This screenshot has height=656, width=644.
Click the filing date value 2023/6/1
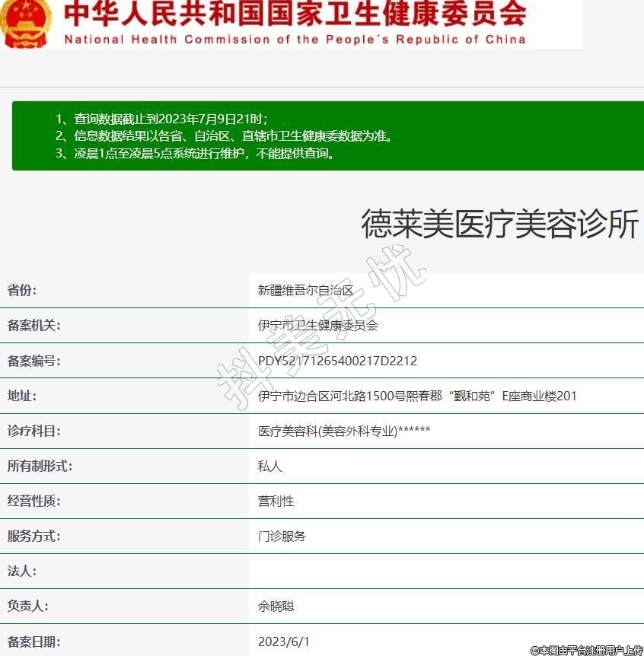[x=284, y=642]
